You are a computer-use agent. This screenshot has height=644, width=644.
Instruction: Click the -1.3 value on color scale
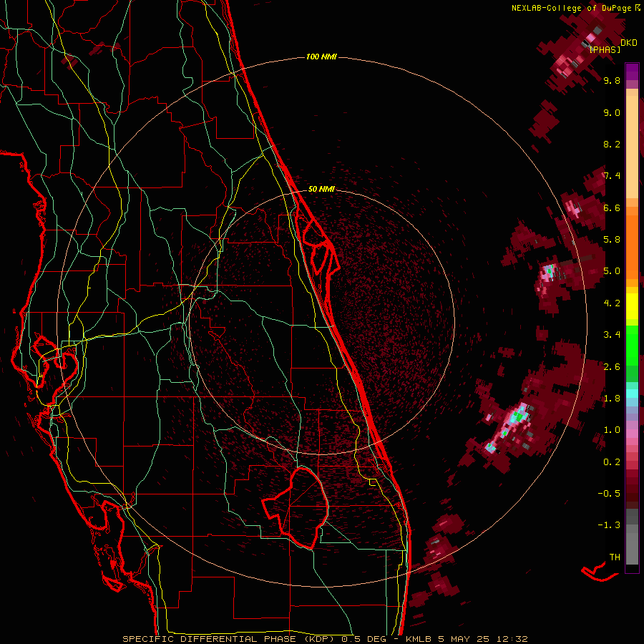(x=609, y=525)
